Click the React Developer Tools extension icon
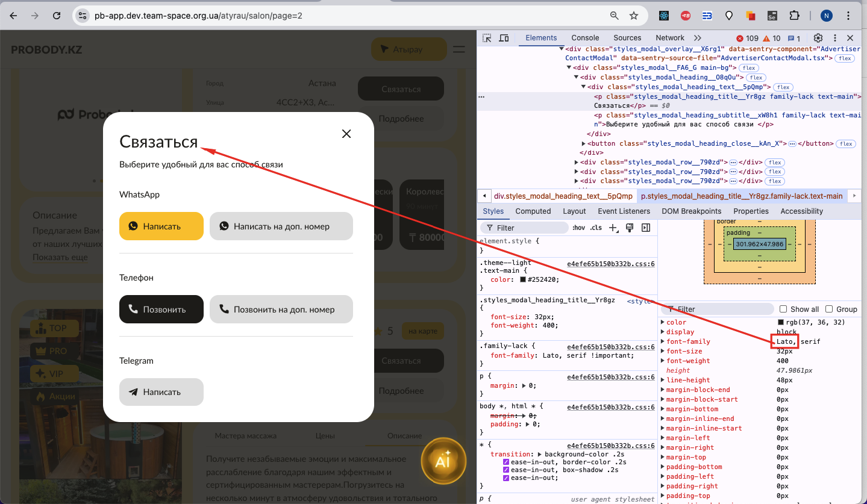The width and height of the screenshot is (867, 504). [x=664, y=16]
